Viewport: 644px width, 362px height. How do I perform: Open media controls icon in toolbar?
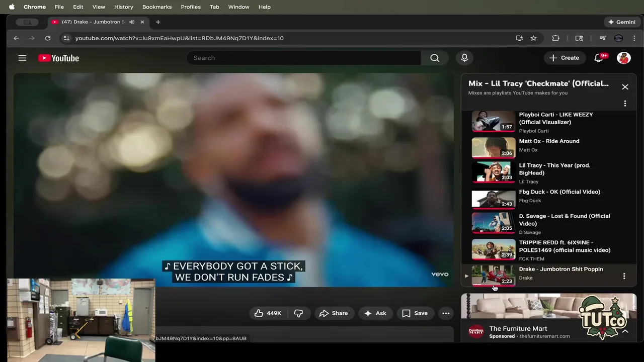(x=602, y=38)
